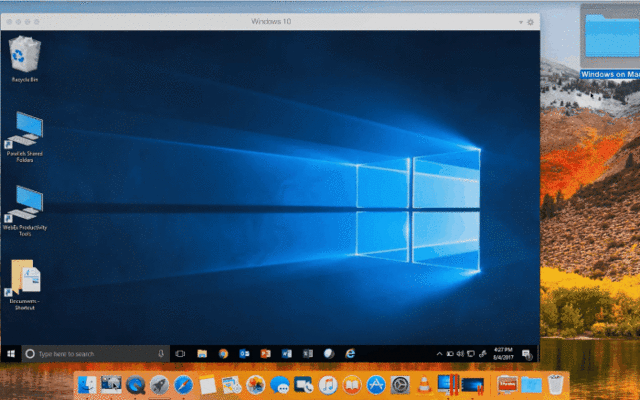
Task: Open the yellow Notes icon in the Dock
Action: point(207,385)
